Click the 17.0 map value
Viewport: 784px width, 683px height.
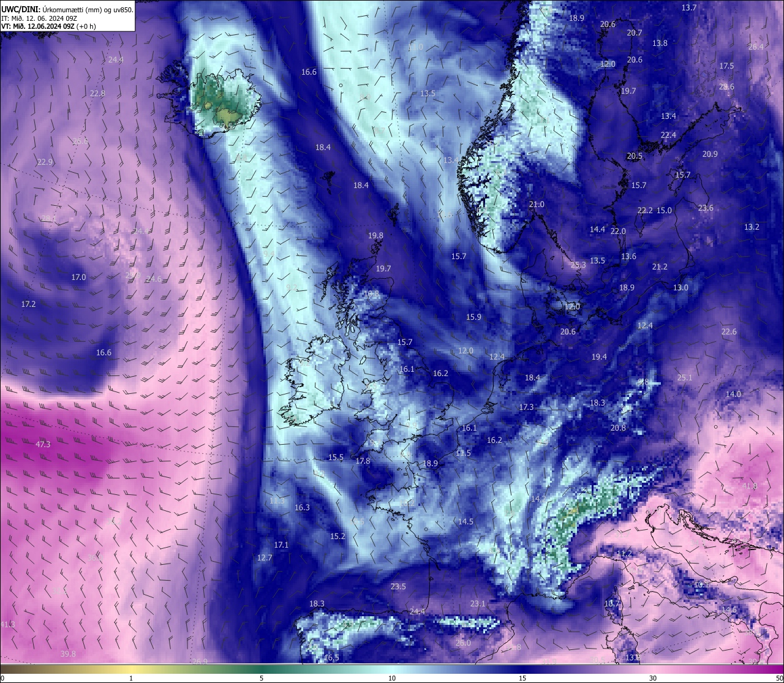(78, 277)
